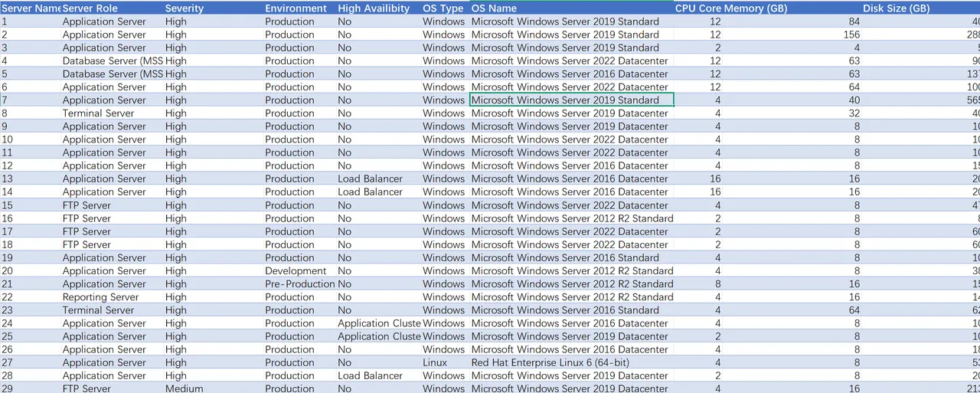Viewport: 980px width, 393px height.
Task: Select the Linux OS Type cell
Action: 445,363
